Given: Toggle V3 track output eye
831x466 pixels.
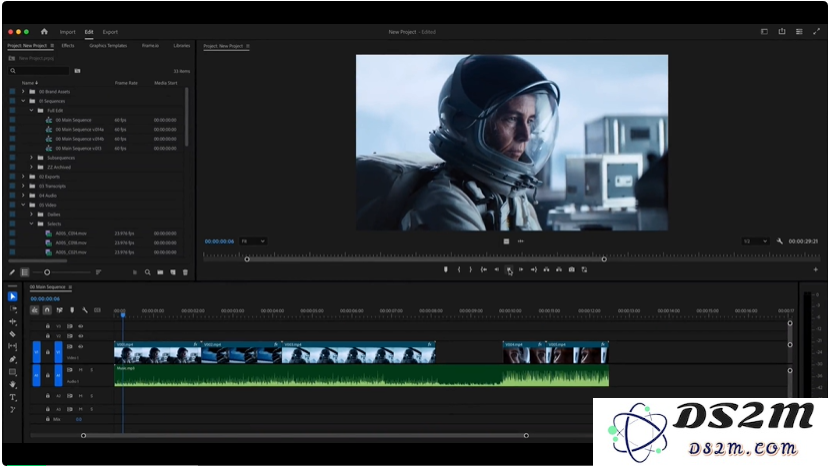Looking at the screenshot, I should pyautogui.click(x=81, y=327).
